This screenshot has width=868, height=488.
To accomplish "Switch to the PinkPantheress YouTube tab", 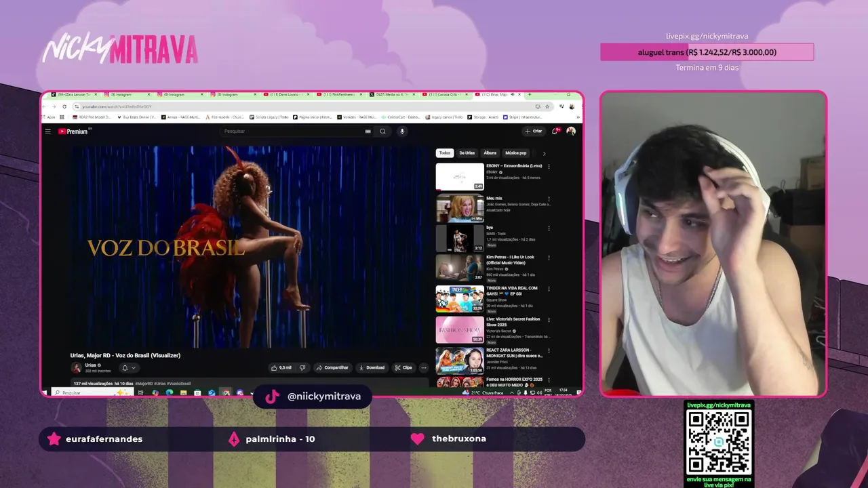I will coord(338,94).
